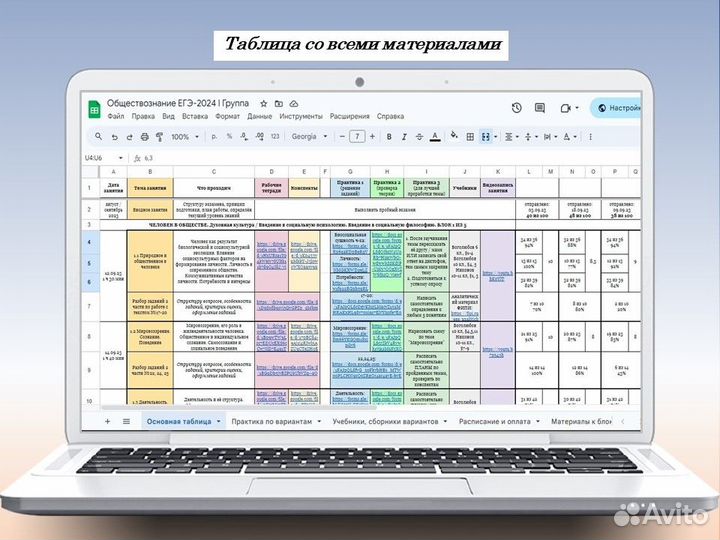The height and width of the screenshot is (540, 720).
Task: Open the Инструменты menu
Action: coord(301,116)
